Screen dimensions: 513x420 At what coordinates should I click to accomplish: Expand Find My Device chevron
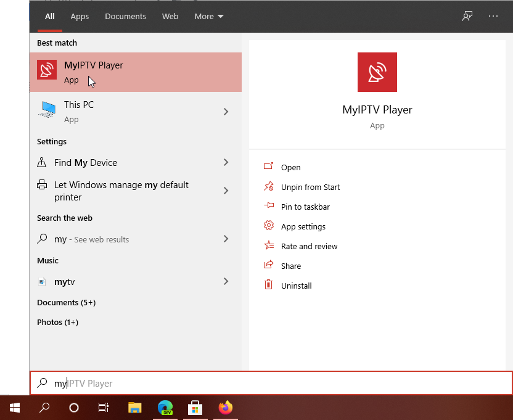click(x=226, y=162)
